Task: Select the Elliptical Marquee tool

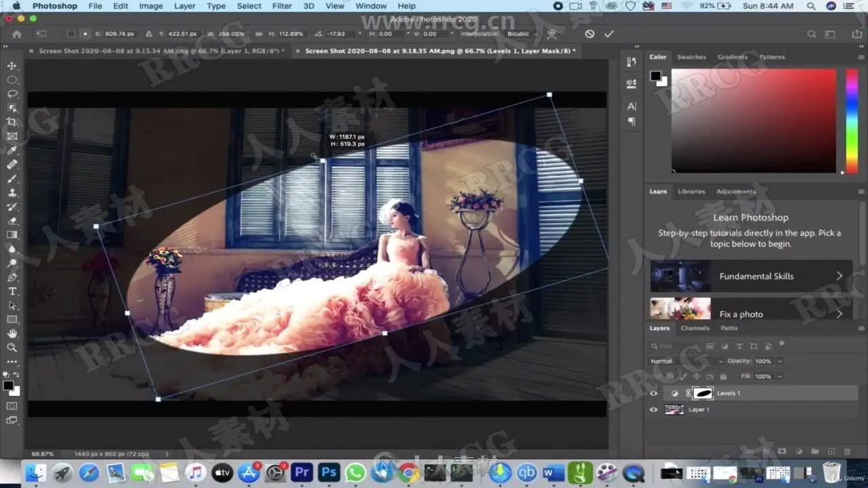Action: tap(12, 80)
